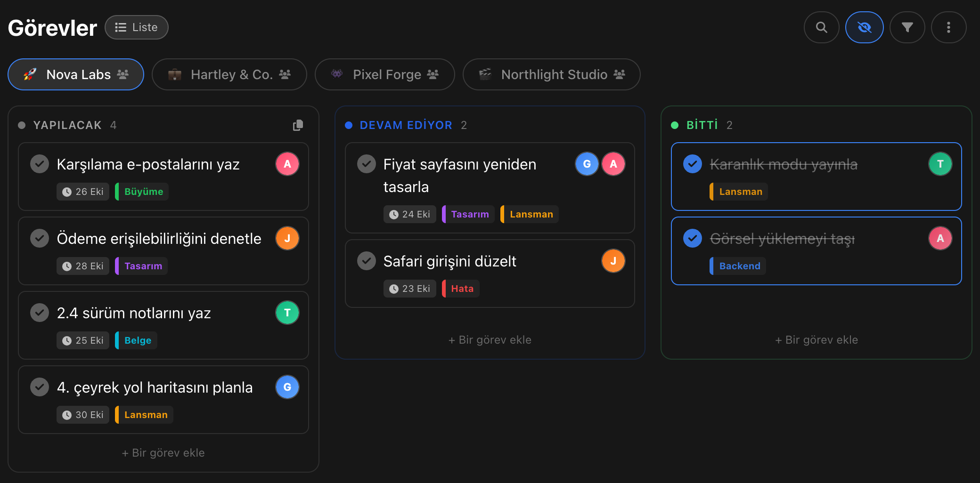Switch view using the Liste button

click(137, 27)
